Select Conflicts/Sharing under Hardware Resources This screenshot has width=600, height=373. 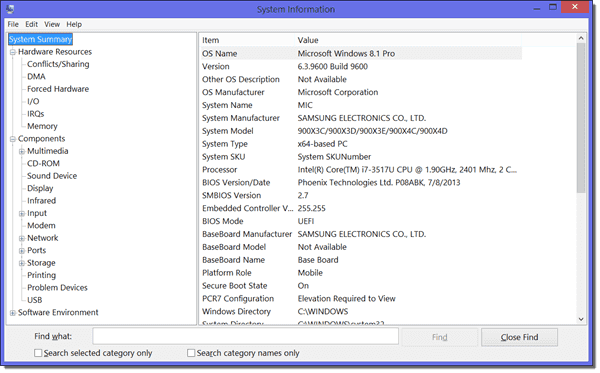(58, 64)
